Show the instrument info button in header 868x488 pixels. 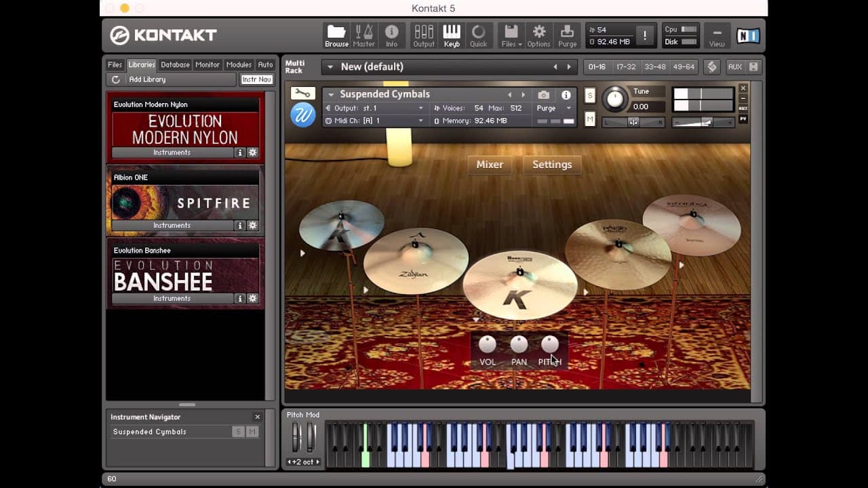[566, 95]
